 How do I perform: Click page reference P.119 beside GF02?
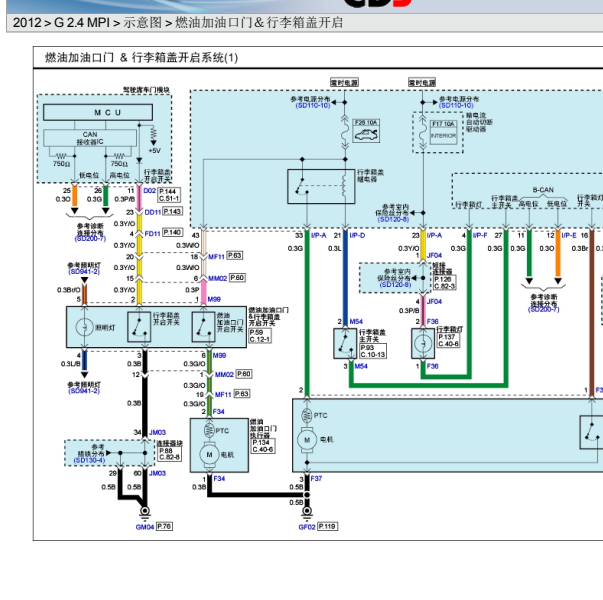tap(328, 527)
